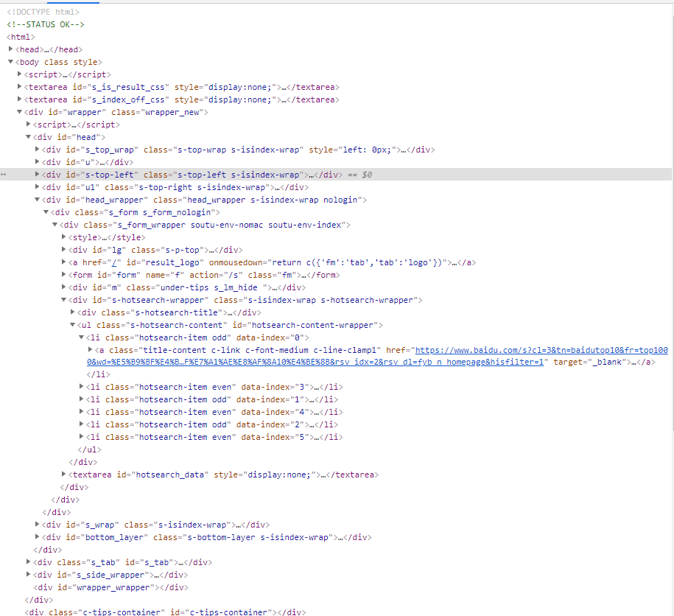Viewport: 674px width, 616px height.
Task: Select div c-tips-container row
Action: (166, 612)
